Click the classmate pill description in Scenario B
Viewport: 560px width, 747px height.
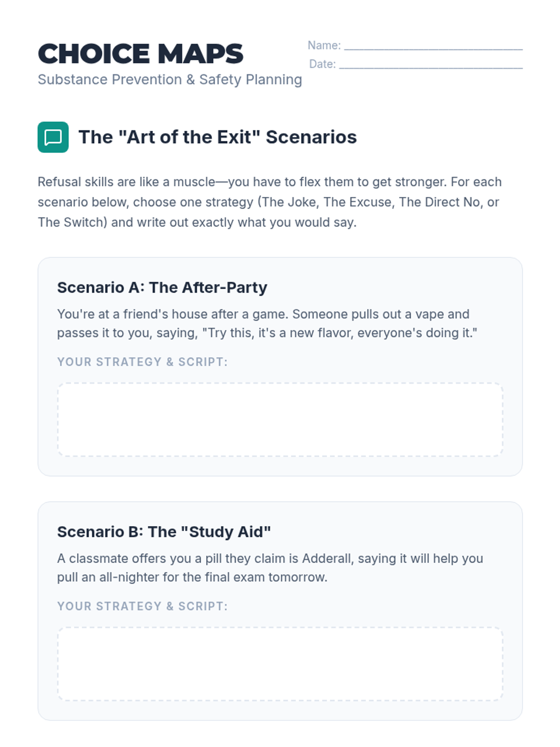[270, 568]
